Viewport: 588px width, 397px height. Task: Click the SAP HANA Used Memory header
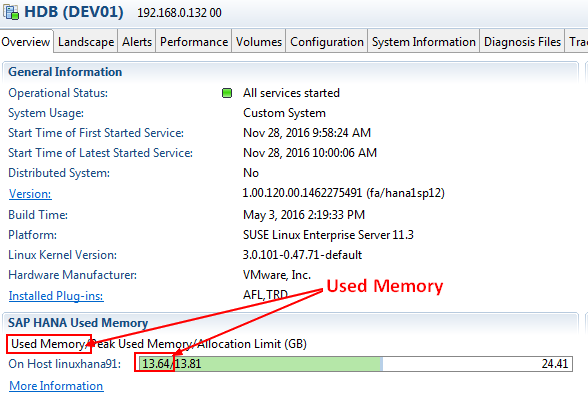click(x=78, y=323)
